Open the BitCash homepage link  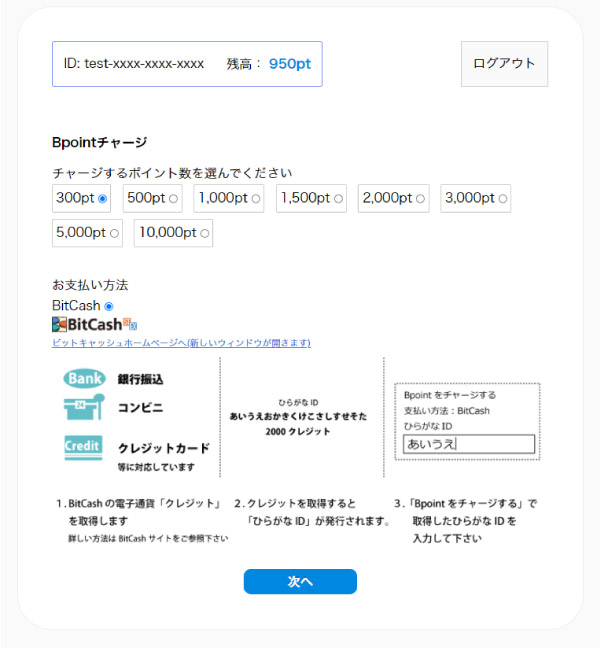click(x=181, y=343)
